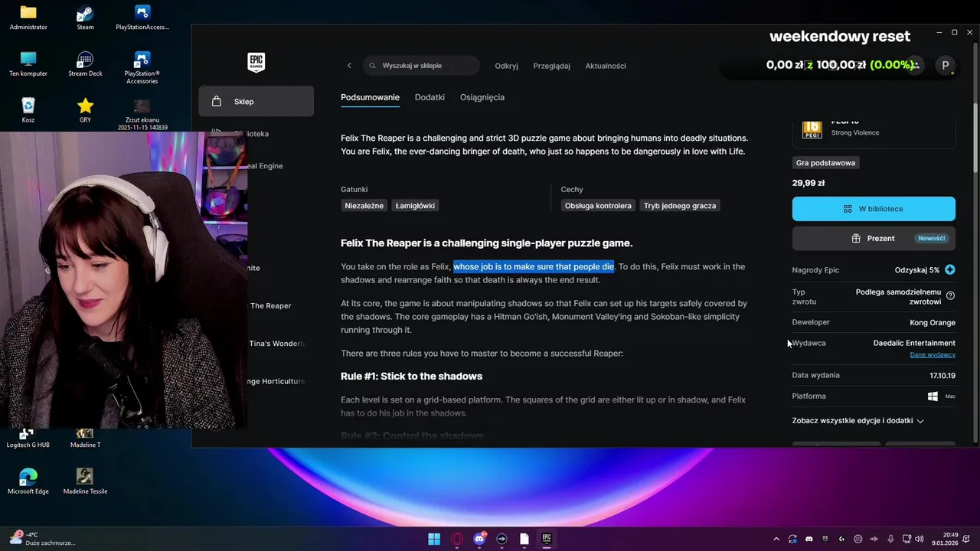Viewport: 980px width, 551px height.
Task: Click the plus icon next to Odzyskaj 5%
Action: [x=950, y=270]
